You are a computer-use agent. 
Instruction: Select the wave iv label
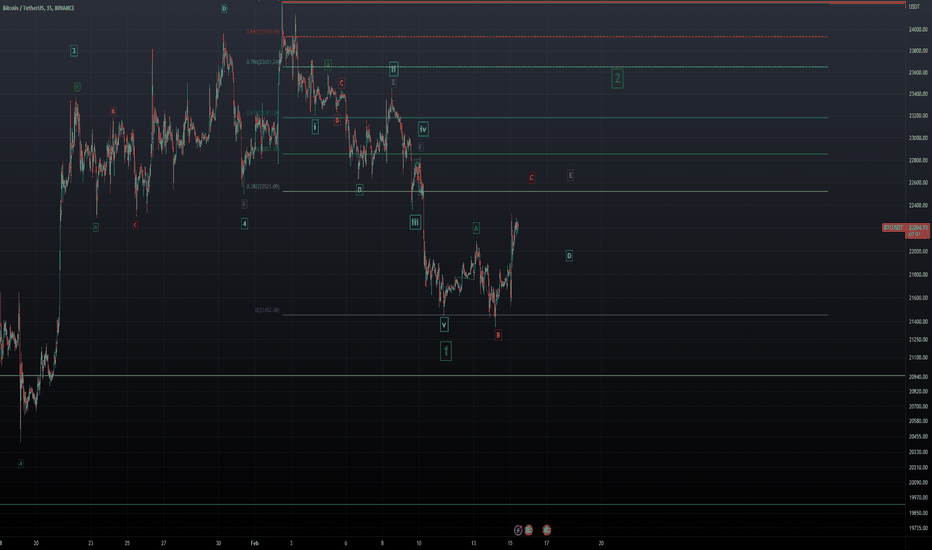click(423, 129)
